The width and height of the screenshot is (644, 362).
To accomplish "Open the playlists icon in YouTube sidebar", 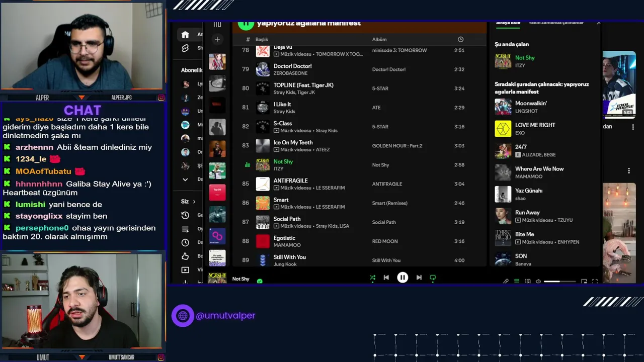I will tap(185, 229).
